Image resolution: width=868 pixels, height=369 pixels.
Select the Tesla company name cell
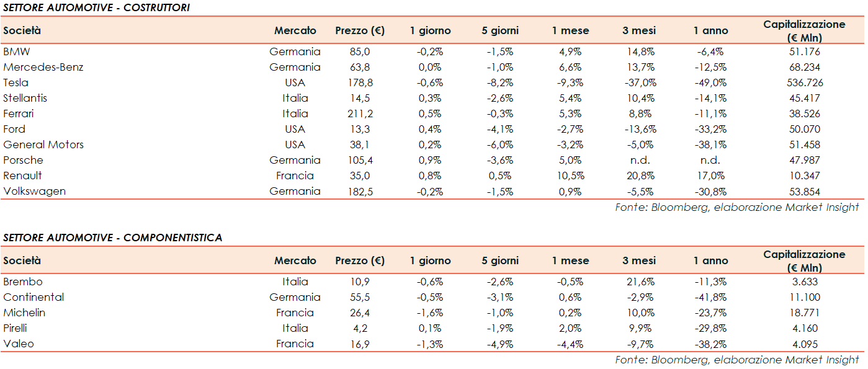(x=16, y=82)
